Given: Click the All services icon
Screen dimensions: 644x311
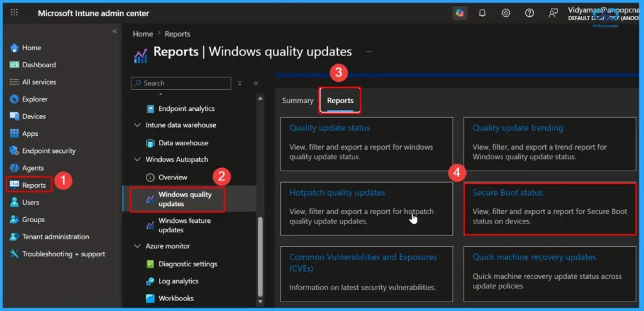Looking at the screenshot, I should pos(14,82).
